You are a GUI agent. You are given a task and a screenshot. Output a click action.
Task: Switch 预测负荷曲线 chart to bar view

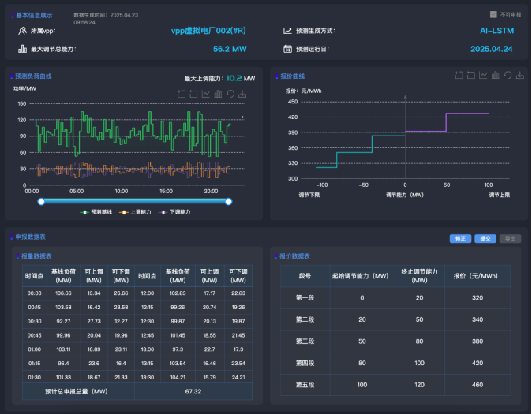[x=218, y=94]
